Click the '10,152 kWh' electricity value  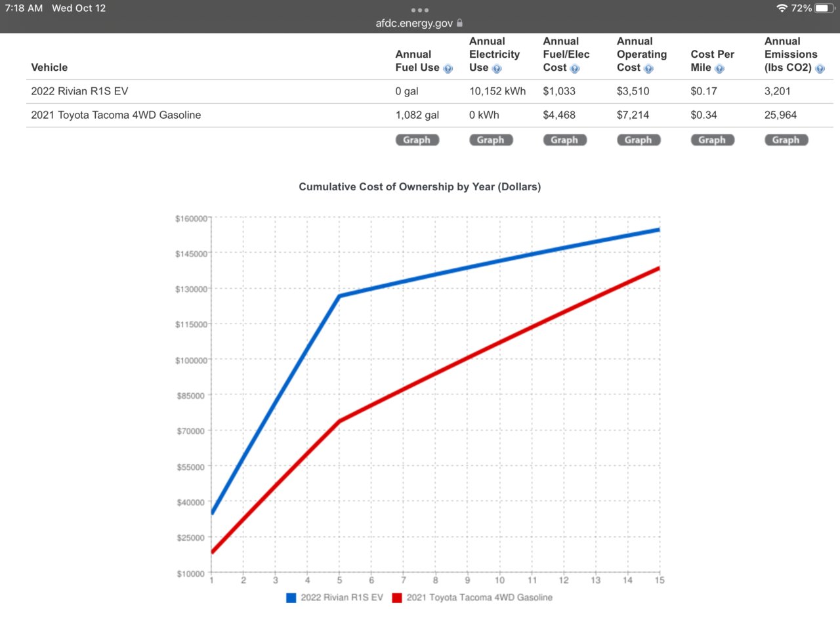[x=497, y=91]
